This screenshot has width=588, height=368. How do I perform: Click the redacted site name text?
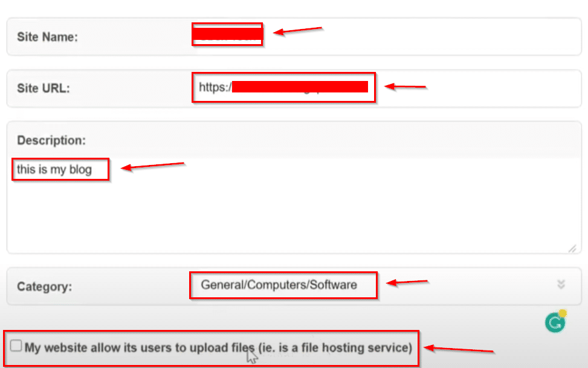(x=227, y=35)
